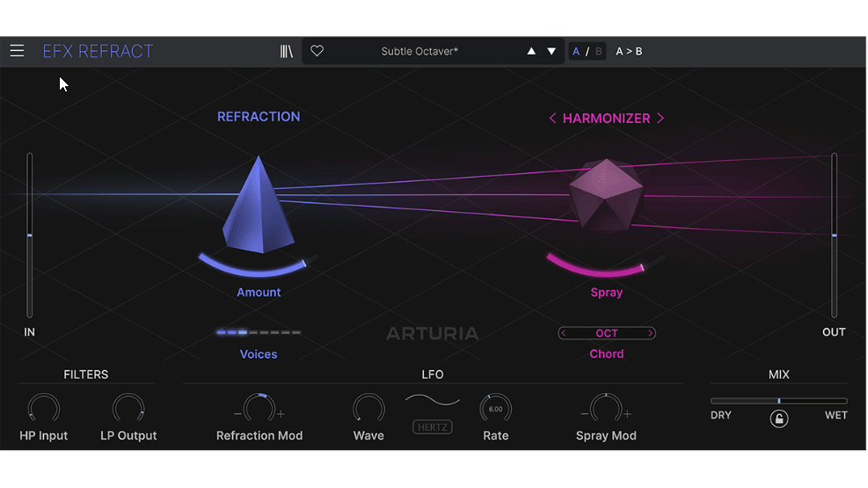Viewport: 868px width, 488px height.
Task: Click the pink harmonizer polyhedron
Action: pyautogui.click(x=606, y=194)
